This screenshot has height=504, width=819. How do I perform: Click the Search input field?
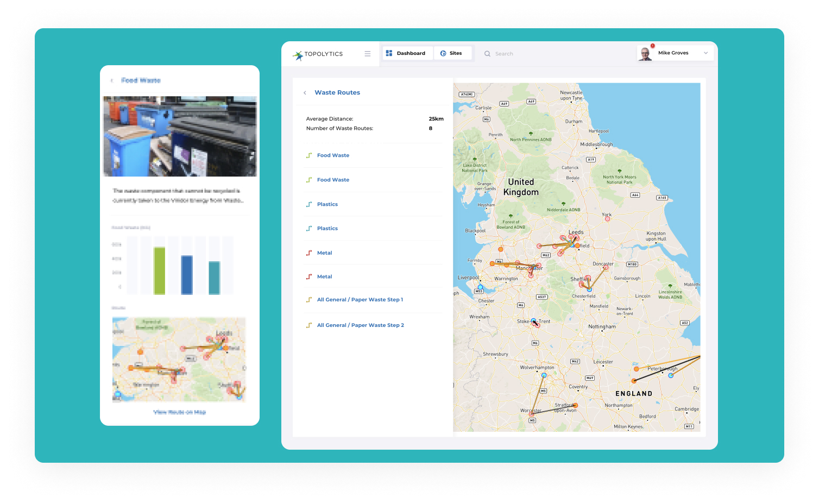[x=554, y=54]
